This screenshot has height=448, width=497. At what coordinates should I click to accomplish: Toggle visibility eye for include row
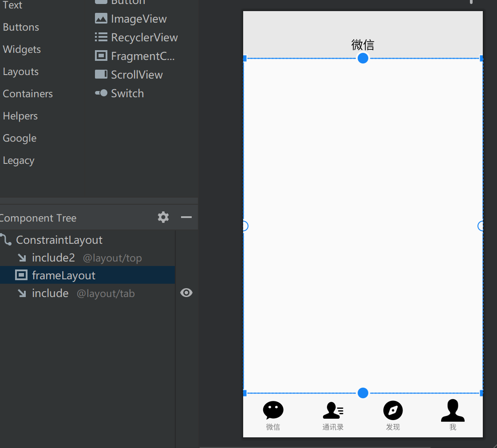tap(186, 293)
